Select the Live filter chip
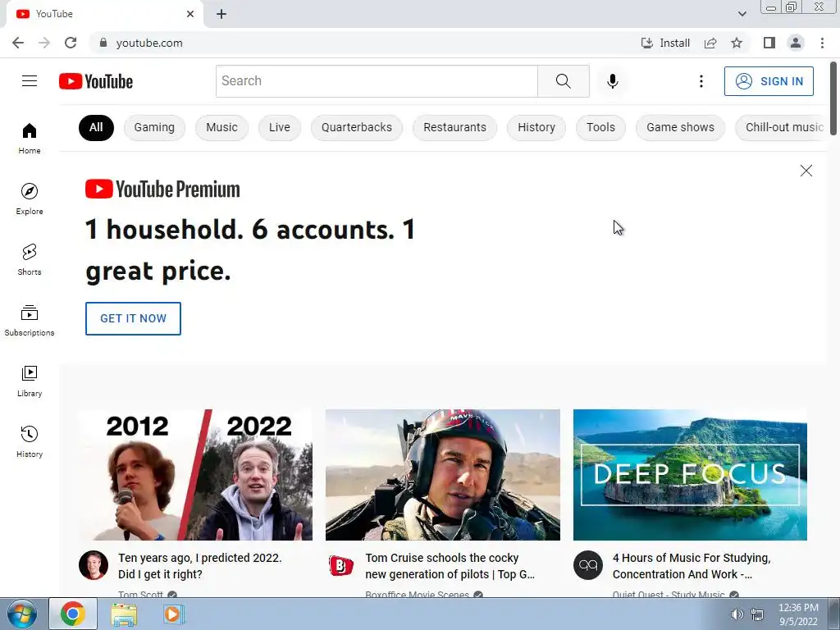Image resolution: width=840 pixels, height=630 pixels. point(280,127)
